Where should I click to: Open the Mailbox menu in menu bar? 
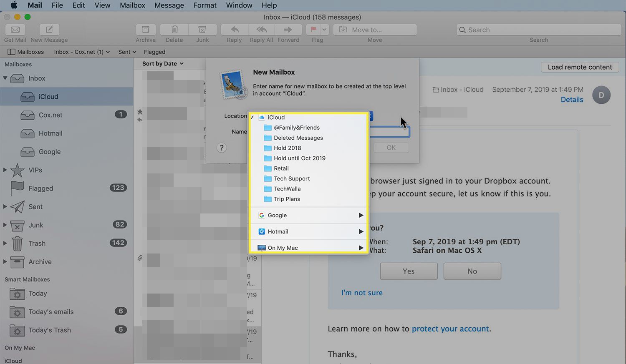132,5
